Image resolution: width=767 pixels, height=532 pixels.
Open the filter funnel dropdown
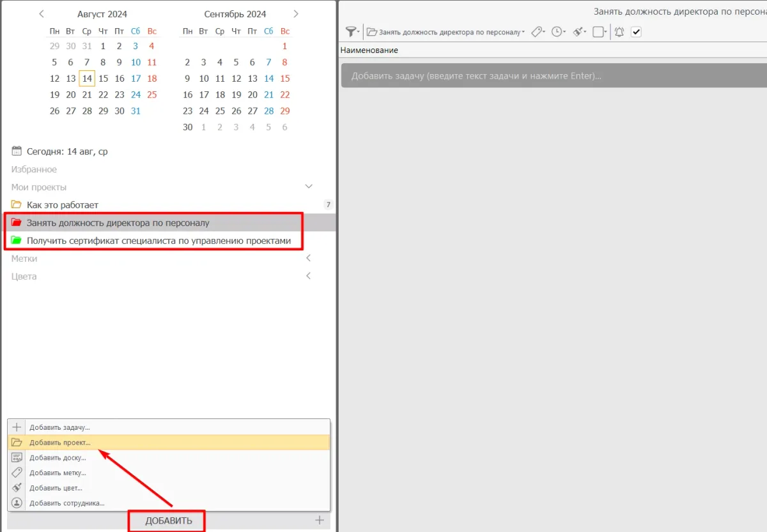(352, 31)
